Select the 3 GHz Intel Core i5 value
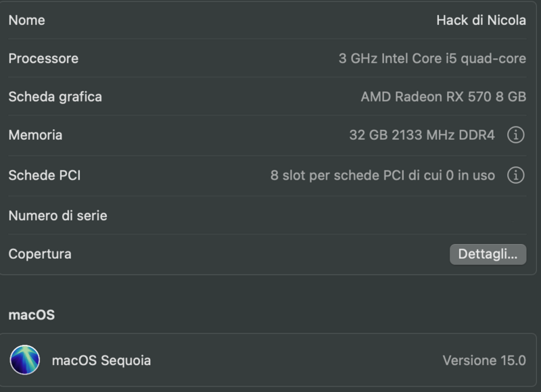This screenshot has height=392, width=541. [x=432, y=59]
